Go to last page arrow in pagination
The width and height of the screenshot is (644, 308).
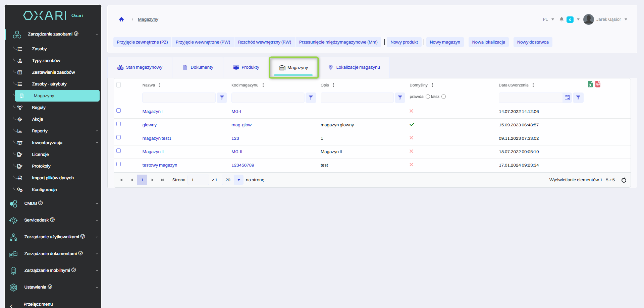click(162, 180)
